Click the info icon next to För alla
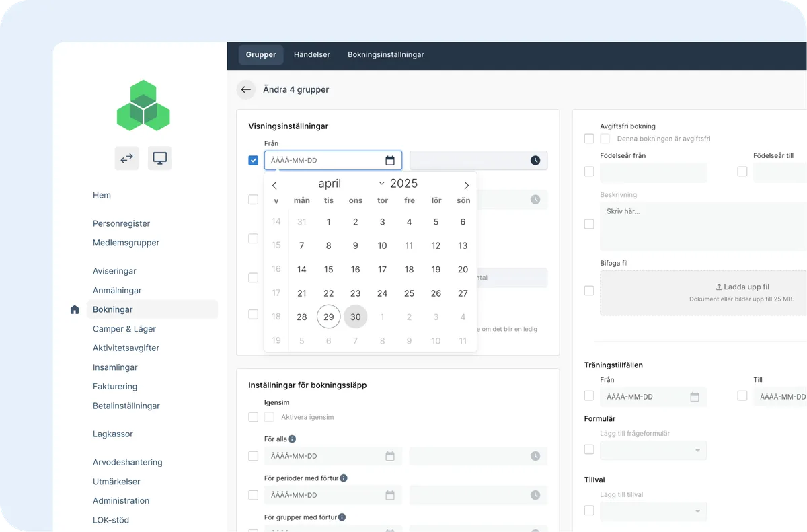Image resolution: width=807 pixels, height=532 pixels. (x=293, y=439)
